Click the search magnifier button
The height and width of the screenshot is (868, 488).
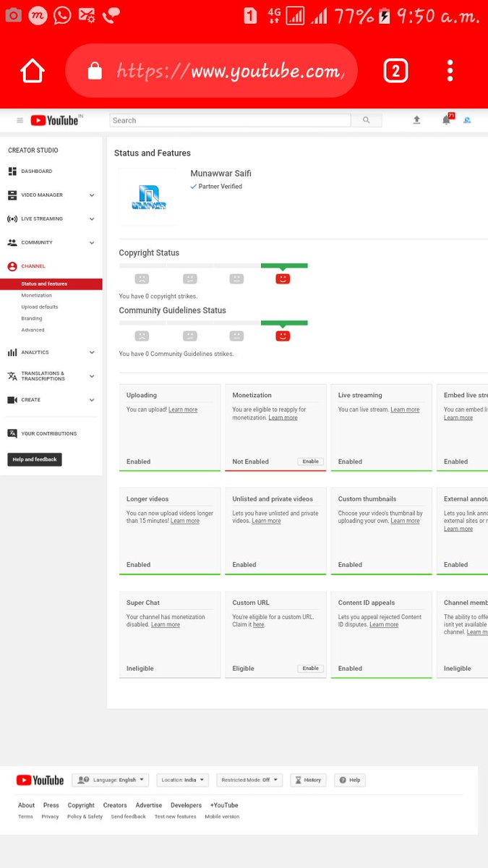[x=366, y=121]
